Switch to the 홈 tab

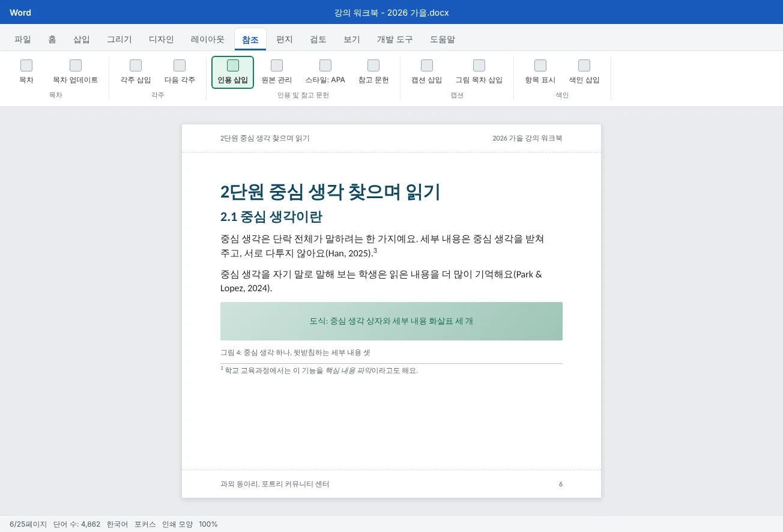click(52, 40)
